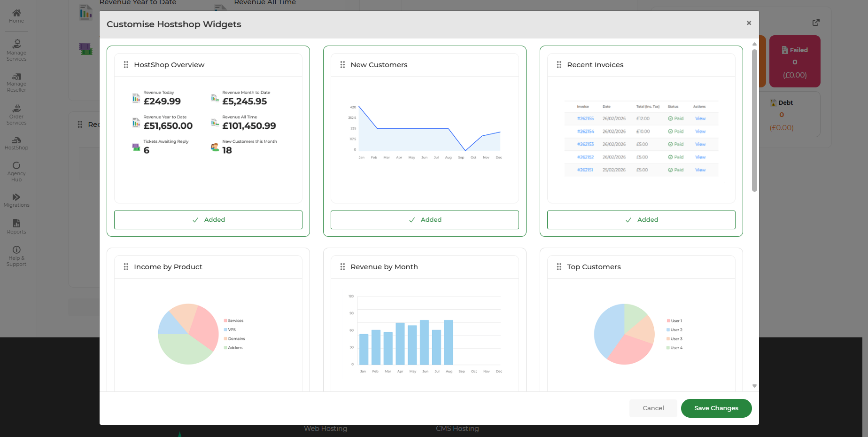Click the £249.99 Revenue Today value
This screenshot has width=868, height=437.
tap(162, 101)
